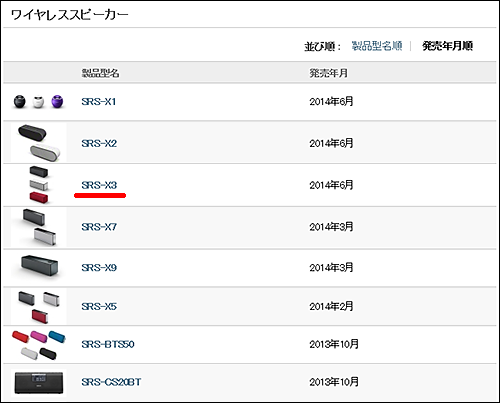Open the SRS-X9 product link
Screen dimensions: 500x403
[99, 268]
